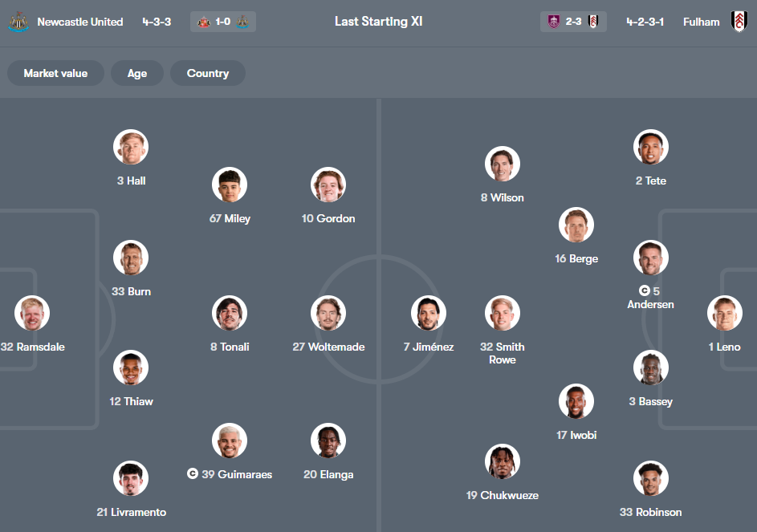Toggle the Market value filter
Screen dimensions: 757x532
[55, 73]
